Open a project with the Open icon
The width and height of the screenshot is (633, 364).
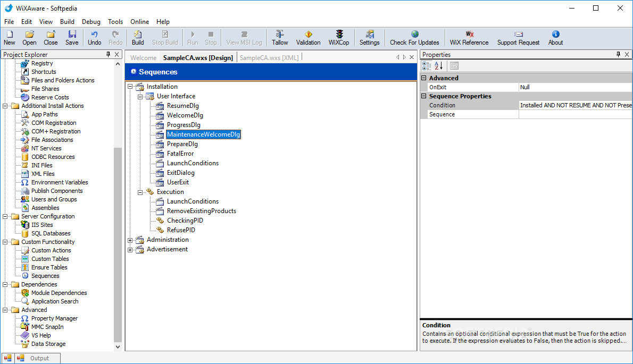(x=29, y=38)
